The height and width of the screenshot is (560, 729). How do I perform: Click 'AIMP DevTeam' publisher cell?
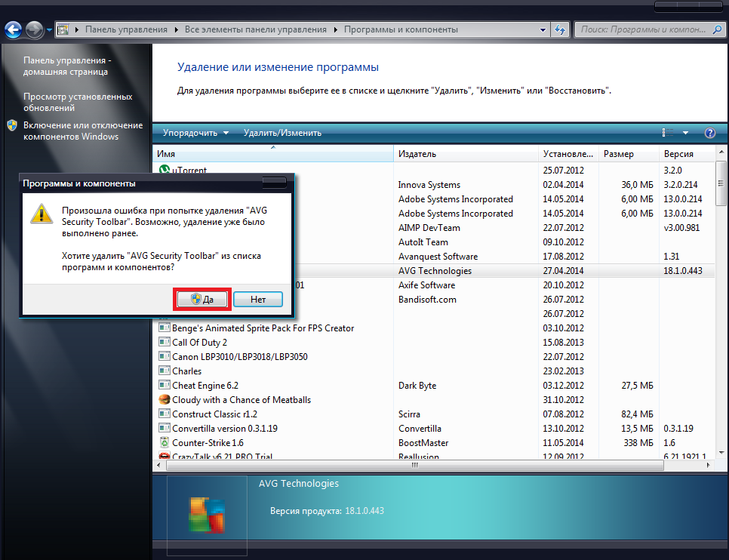point(429,228)
